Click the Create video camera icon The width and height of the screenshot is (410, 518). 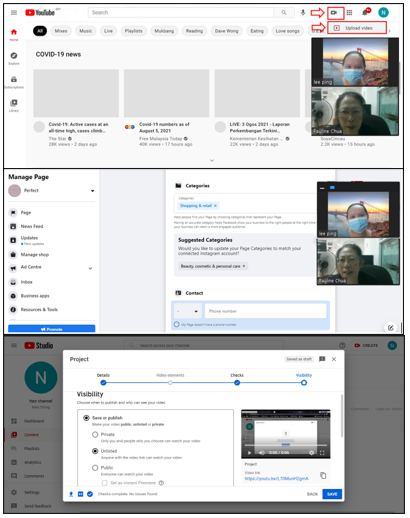[334, 13]
